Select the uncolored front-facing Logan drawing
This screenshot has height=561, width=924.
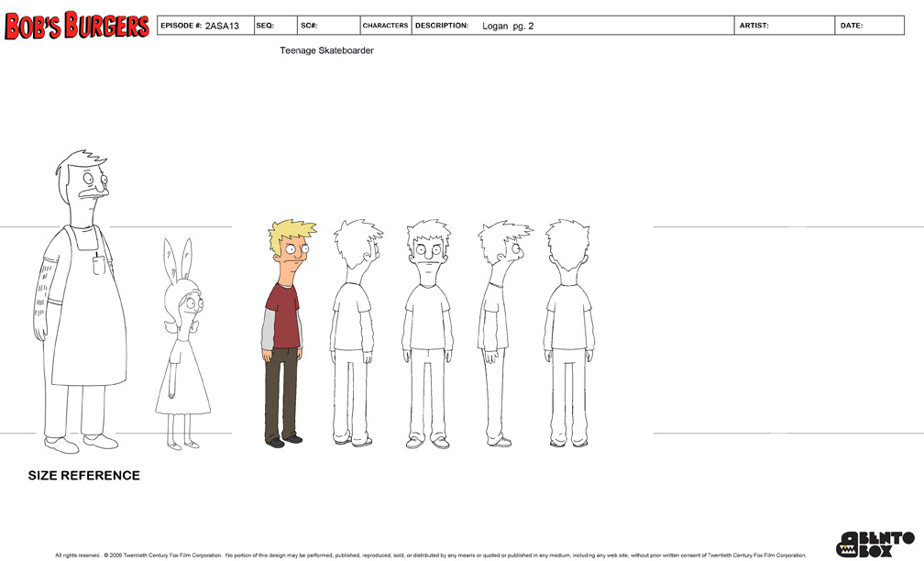[x=428, y=334]
